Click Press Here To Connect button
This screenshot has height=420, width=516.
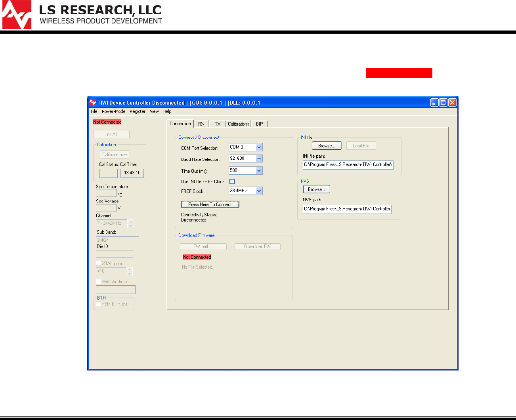(210, 204)
